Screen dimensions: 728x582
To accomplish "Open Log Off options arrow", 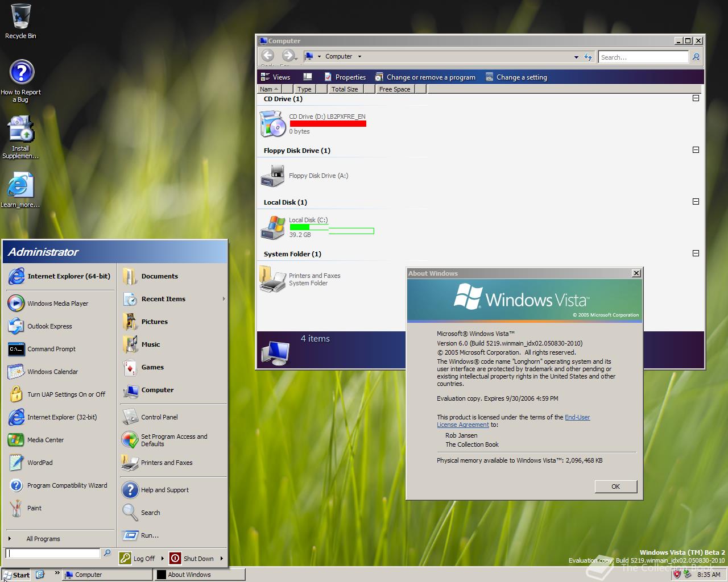I will pyautogui.click(x=163, y=559).
